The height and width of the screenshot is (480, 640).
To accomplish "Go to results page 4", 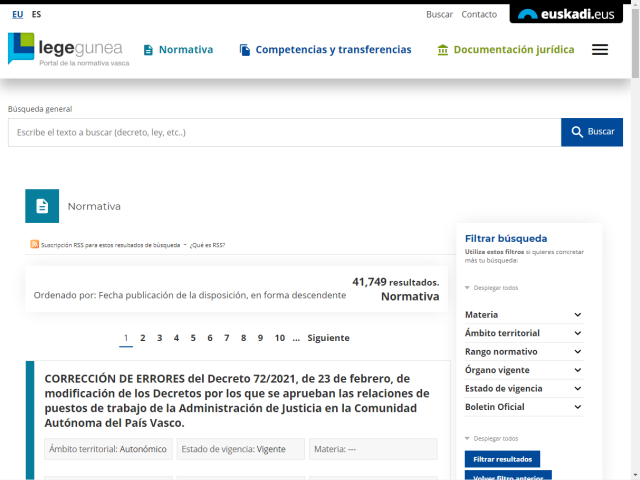I will [176, 338].
